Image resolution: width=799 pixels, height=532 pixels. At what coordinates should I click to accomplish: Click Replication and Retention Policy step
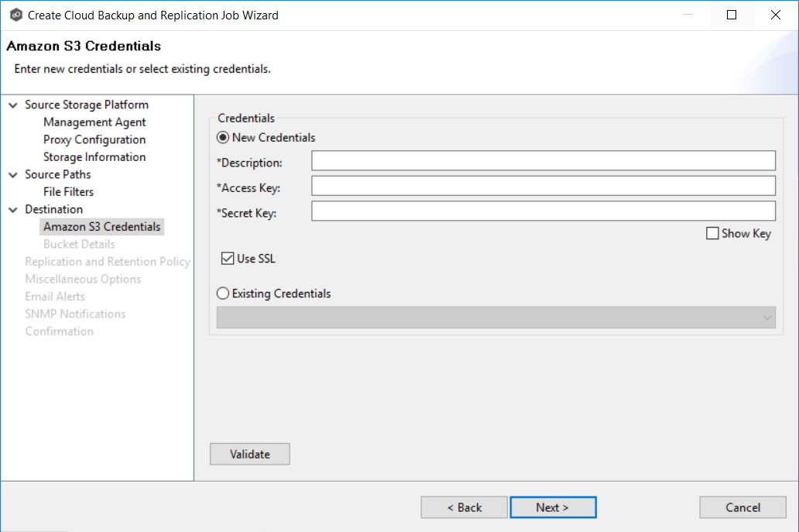point(108,262)
